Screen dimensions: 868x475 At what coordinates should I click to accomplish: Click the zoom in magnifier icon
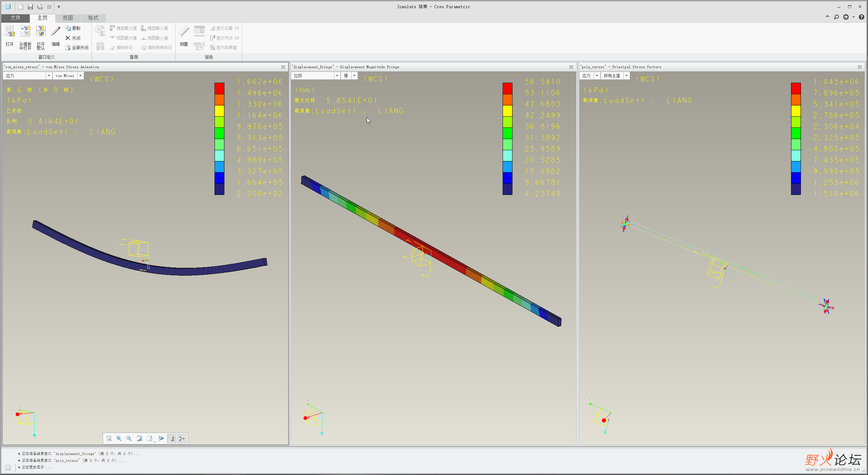click(119, 438)
